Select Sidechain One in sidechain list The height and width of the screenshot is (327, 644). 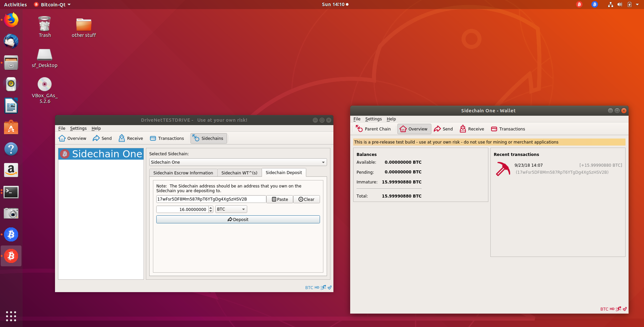(x=101, y=154)
